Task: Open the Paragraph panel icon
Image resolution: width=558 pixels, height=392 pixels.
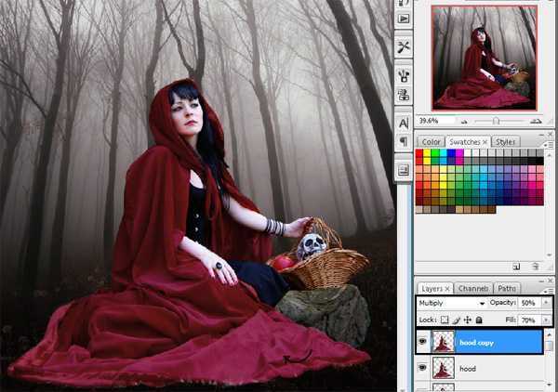Action: [404, 141]
